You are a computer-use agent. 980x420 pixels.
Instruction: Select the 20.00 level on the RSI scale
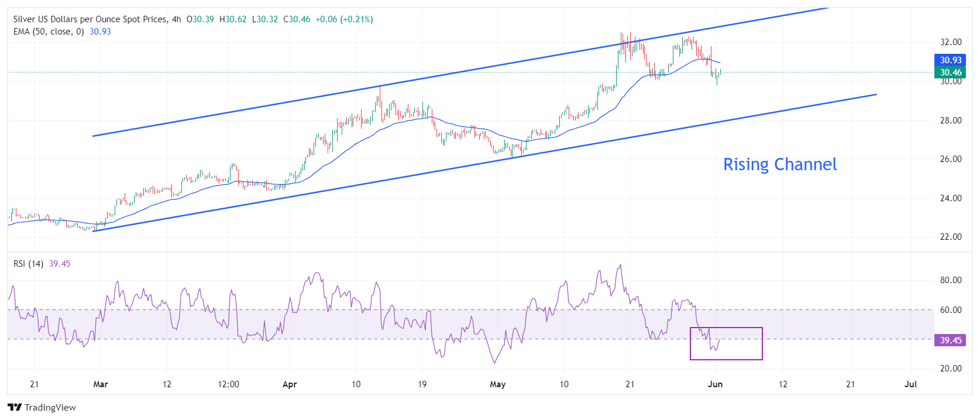[x=950, y=369]
